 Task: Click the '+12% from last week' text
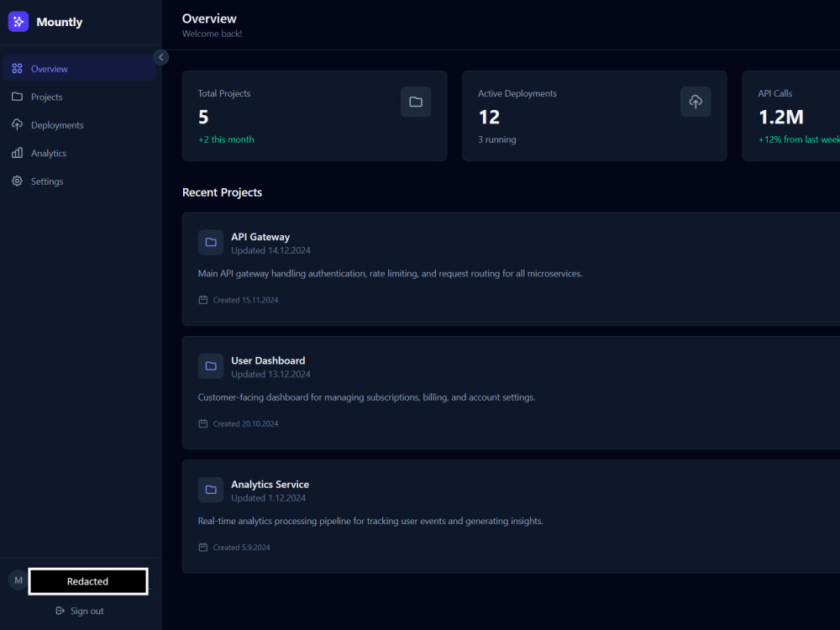tap(799, 139)
